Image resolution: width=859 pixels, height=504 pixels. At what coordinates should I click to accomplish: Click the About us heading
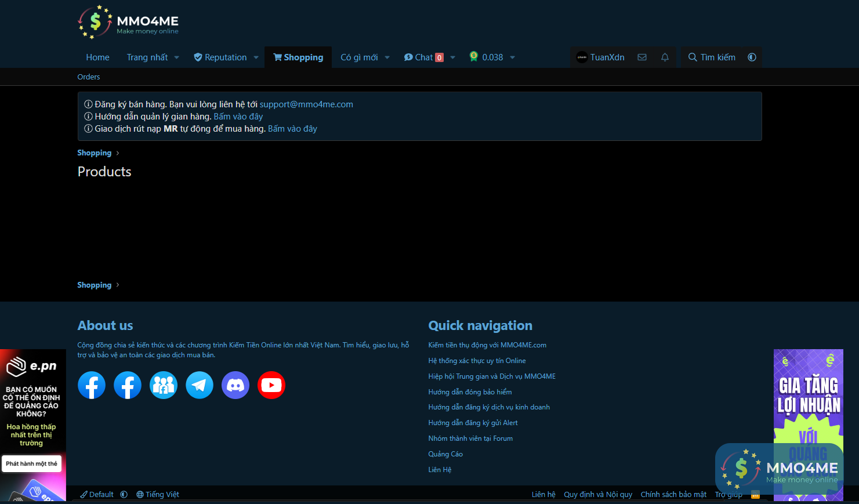tap(106, 326)
